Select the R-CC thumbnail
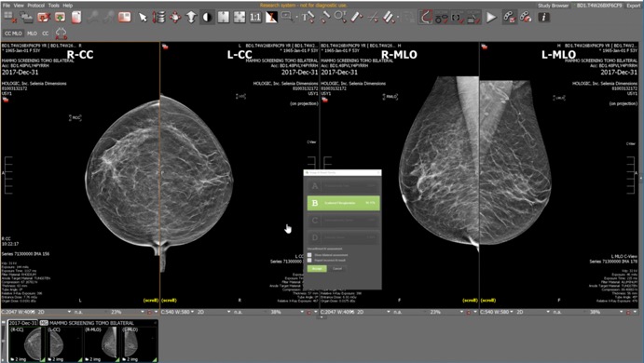 27,344
